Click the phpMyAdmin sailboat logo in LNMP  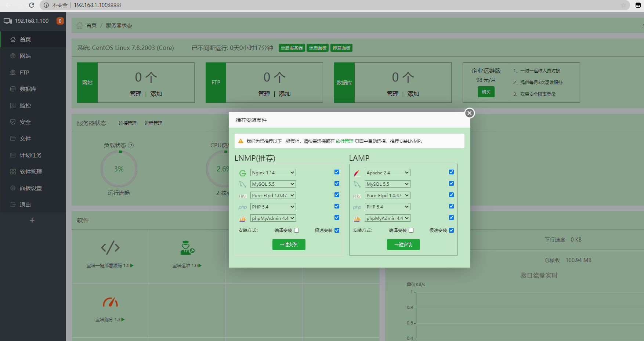243,219
